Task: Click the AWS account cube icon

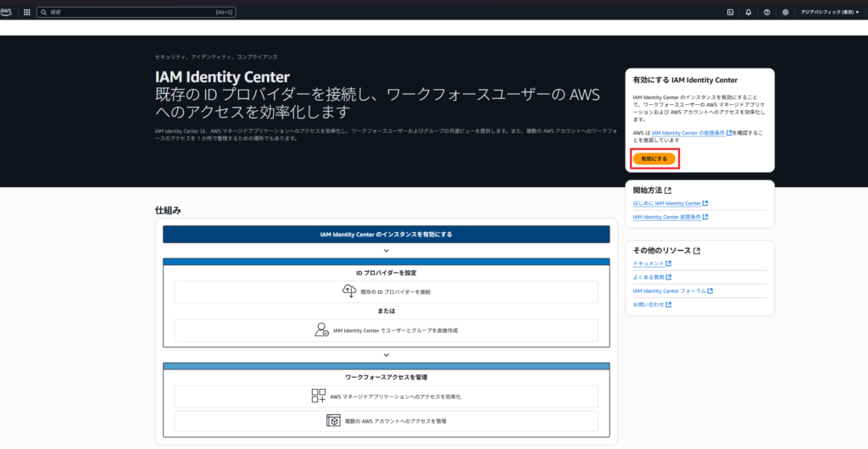Action: [333, 421]
